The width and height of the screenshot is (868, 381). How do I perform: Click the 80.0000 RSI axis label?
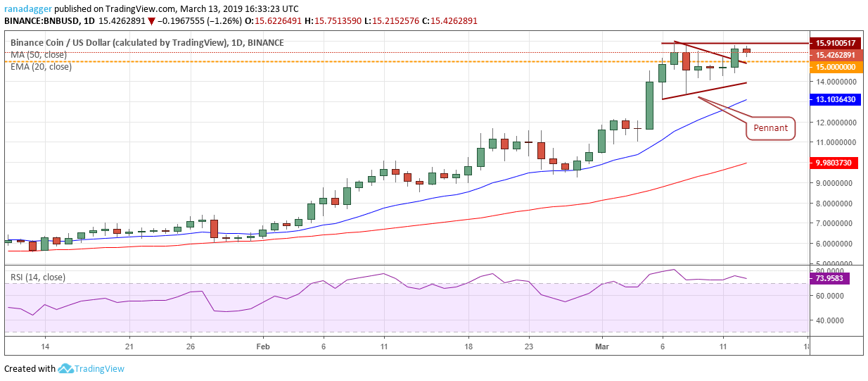pyautogui.click(x=830, y=271)
